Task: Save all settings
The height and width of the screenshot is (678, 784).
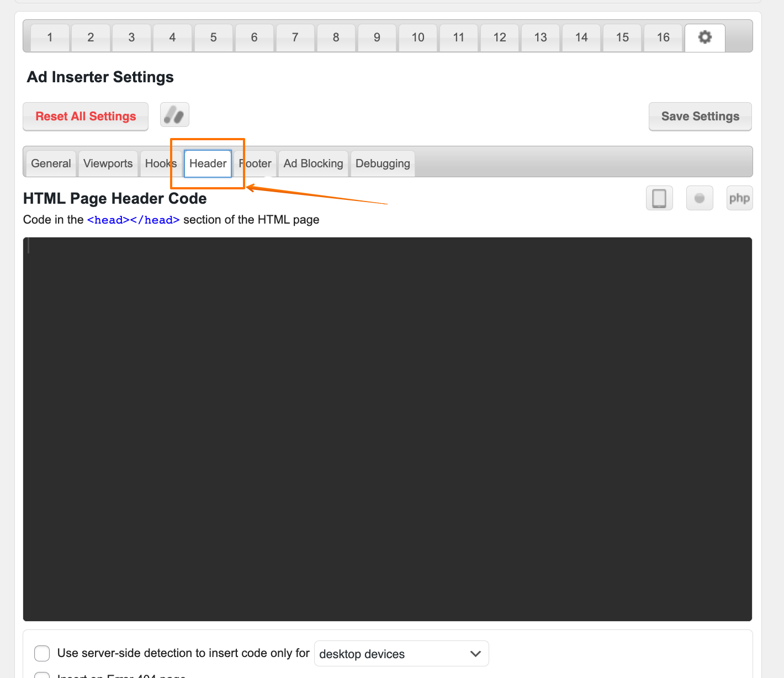Action: tap(700, 116)
